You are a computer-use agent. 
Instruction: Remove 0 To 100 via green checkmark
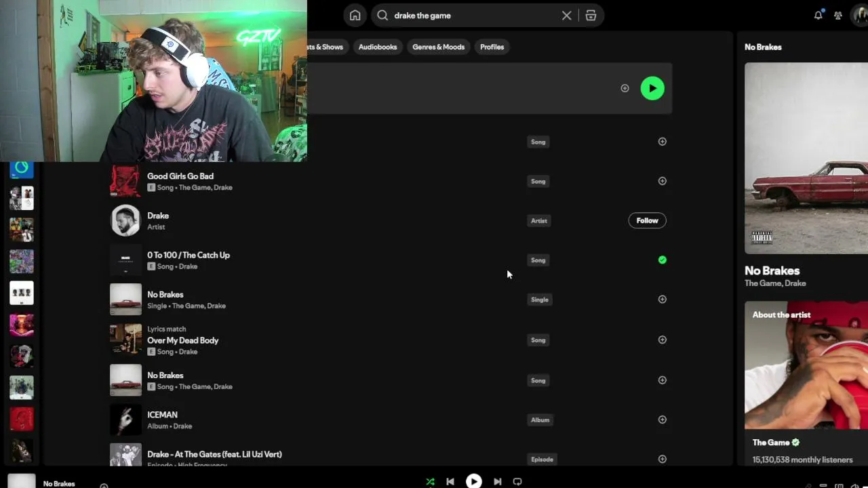click(663, 260)
